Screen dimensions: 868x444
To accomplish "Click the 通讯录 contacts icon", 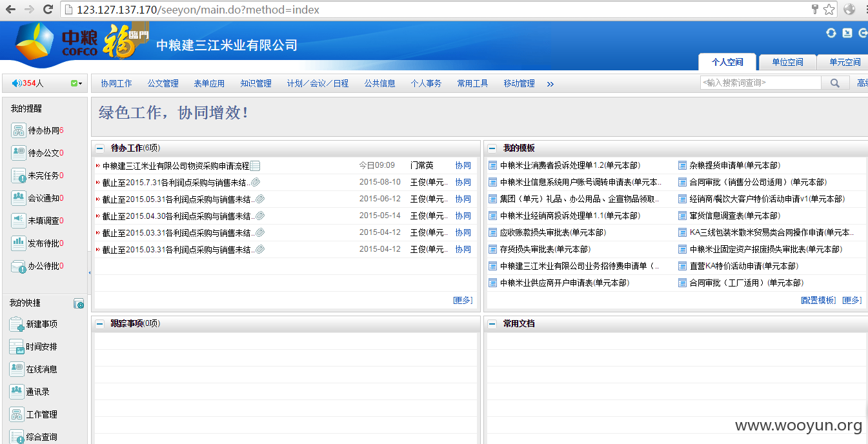I will pyautogui.click(x=17, y=392).
